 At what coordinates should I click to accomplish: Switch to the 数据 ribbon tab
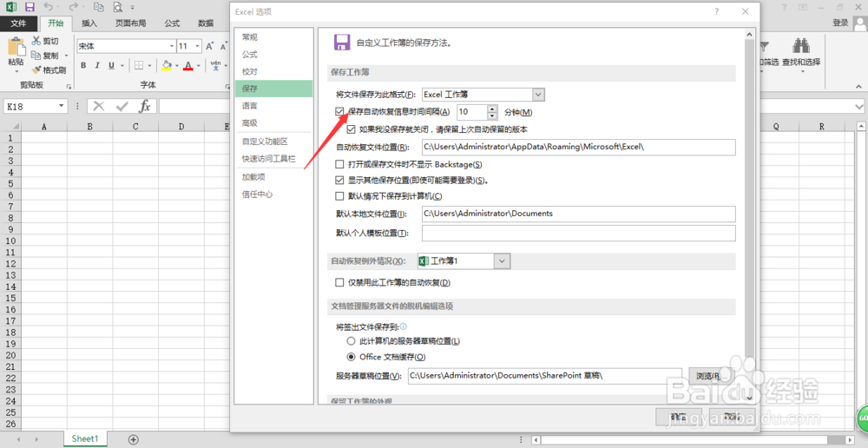206,23
